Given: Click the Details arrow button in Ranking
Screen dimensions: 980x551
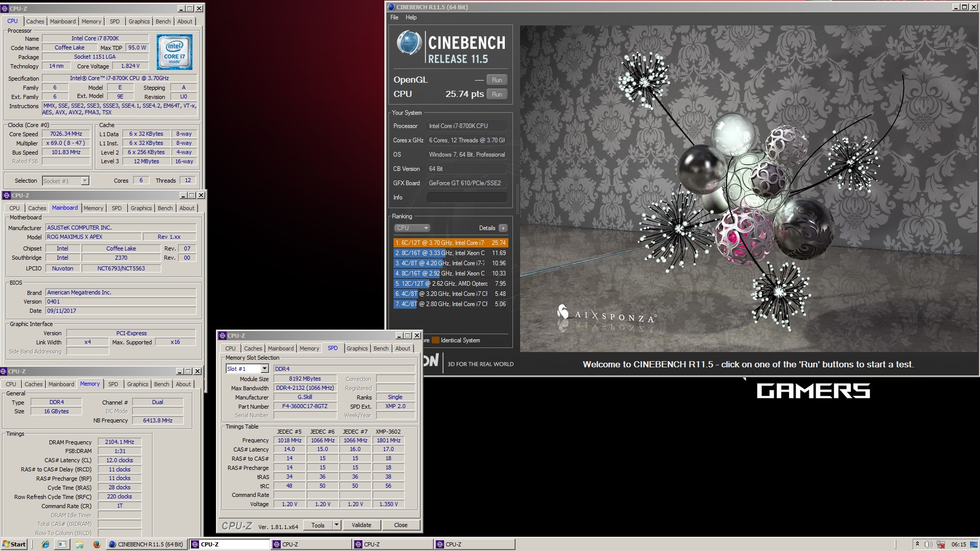Looking at the screenshot, I should click(503, 228).
